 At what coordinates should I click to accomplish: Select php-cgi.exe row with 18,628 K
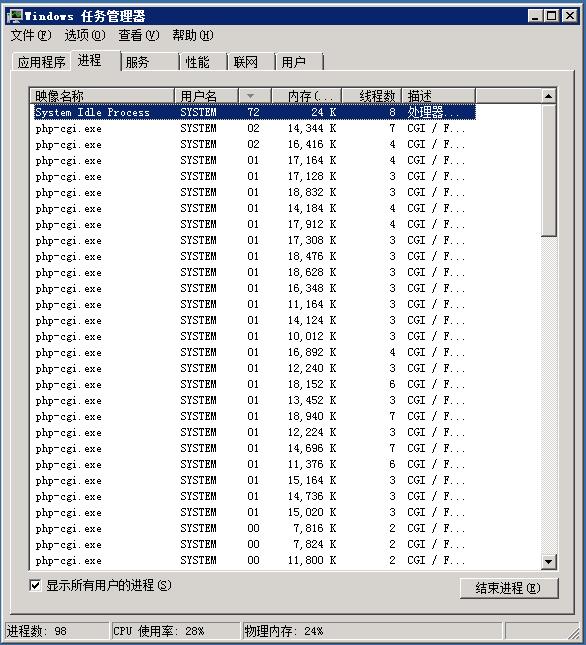tap(255, 272)
